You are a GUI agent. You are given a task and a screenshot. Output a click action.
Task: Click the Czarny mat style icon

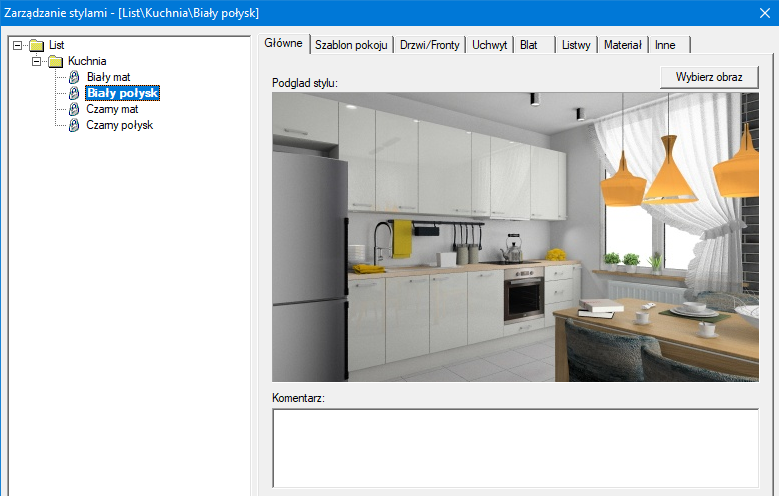[74, 109]
